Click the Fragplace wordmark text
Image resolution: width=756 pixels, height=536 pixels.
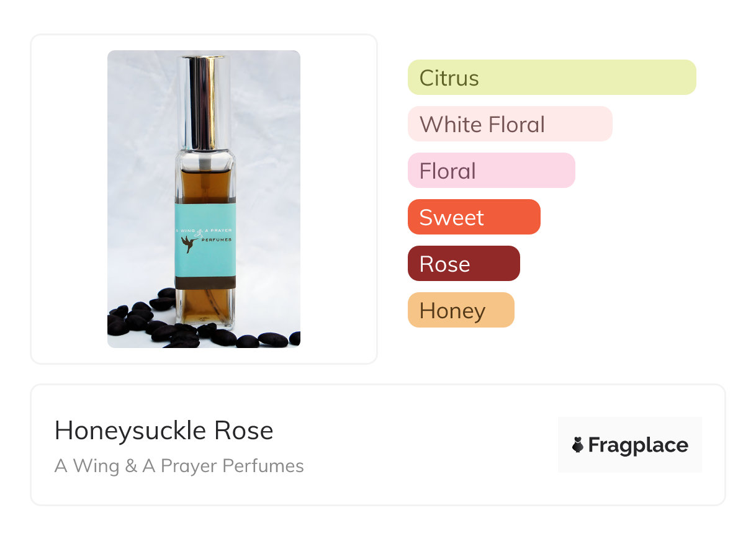(638, 445)
